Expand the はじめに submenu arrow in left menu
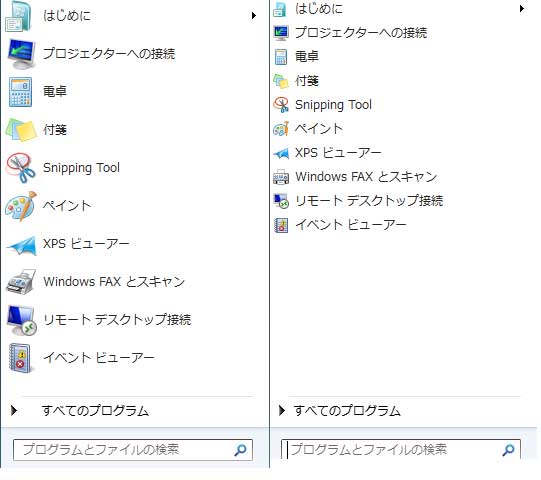Image resolution: width=541 pixels, height=480 pixels. click(x=254, y=16)
